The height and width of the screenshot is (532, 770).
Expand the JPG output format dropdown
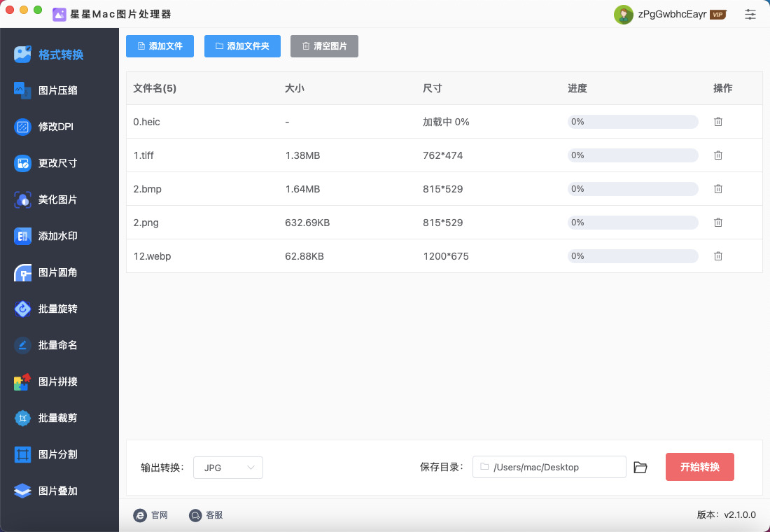[x=228, y=468]
